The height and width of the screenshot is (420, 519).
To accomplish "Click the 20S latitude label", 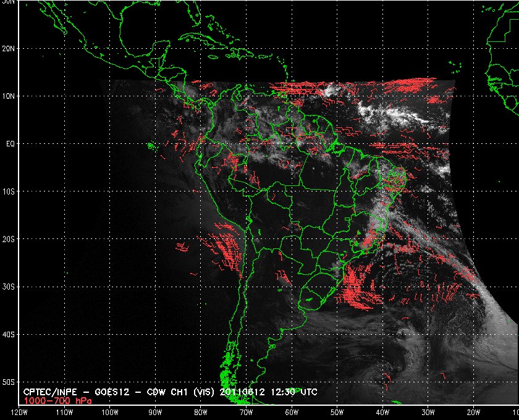I will (8, 239).
